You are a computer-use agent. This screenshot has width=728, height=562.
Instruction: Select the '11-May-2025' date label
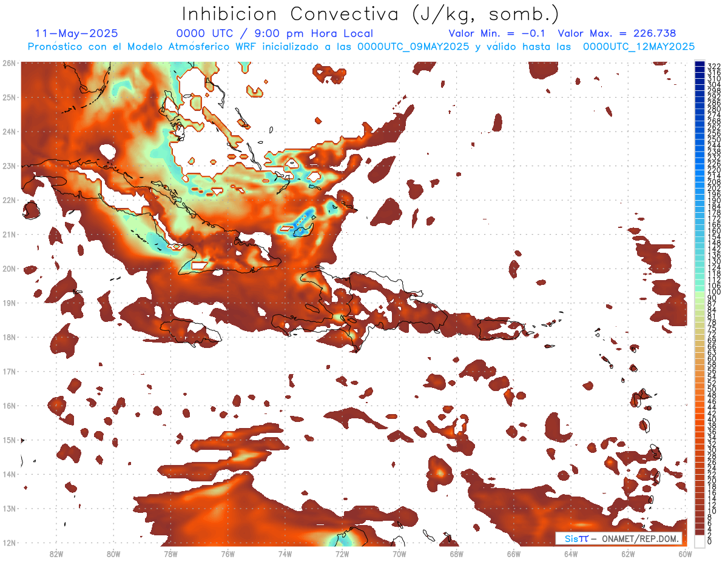pos(76,33)
